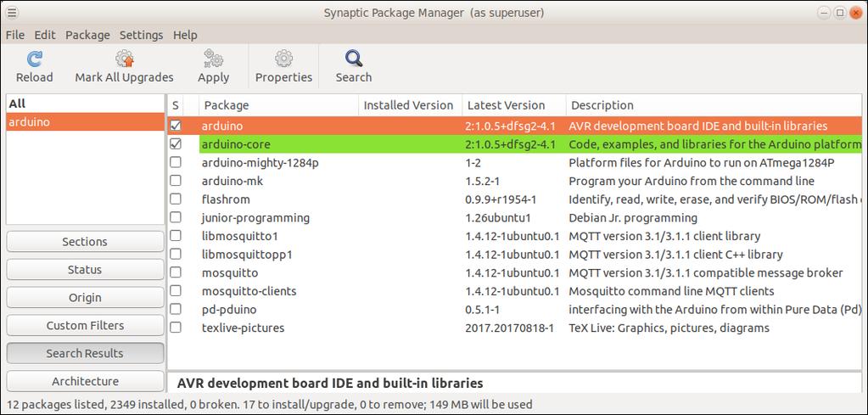Click 'Program your Arduino from the command line'
This screenshot has height=415, width=868.
point(692,181)
